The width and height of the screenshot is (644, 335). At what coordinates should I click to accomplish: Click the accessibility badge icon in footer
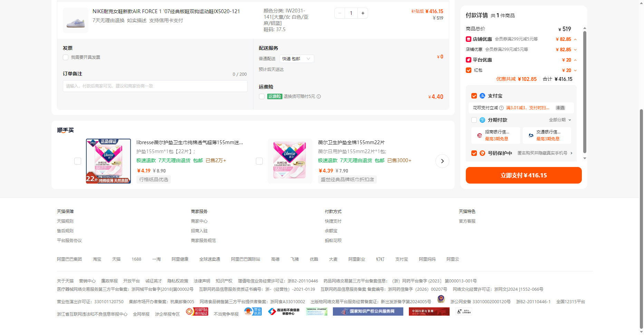[464, 311]
